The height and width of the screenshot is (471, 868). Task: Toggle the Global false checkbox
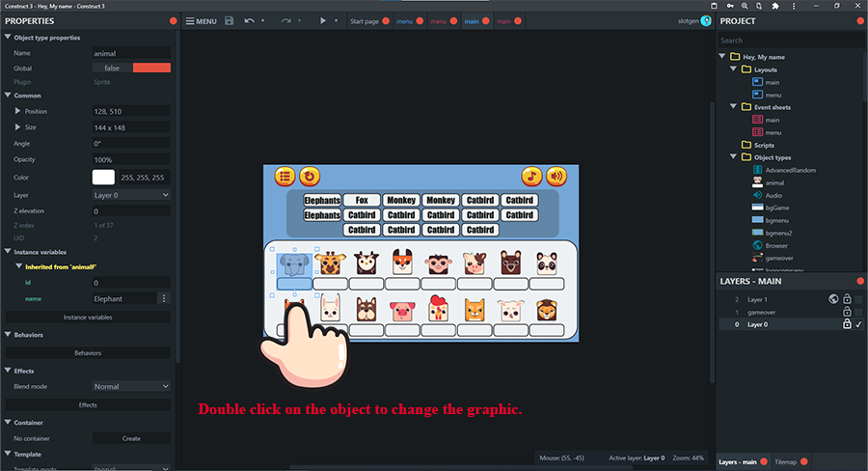(131, 68)
